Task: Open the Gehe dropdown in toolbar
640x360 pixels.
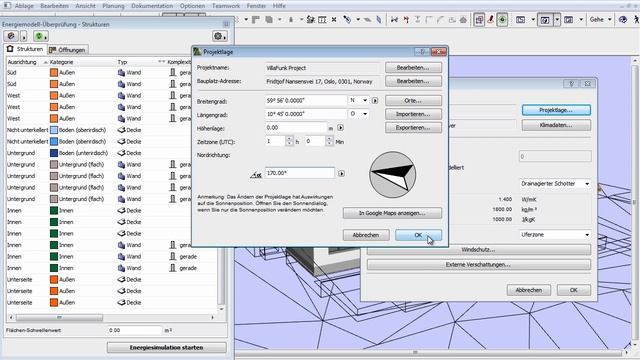Action: tap(600, 20)
